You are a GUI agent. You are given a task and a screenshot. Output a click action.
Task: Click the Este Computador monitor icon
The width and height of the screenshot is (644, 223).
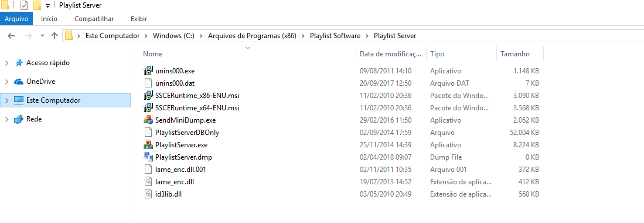click(x=19, y=100)
